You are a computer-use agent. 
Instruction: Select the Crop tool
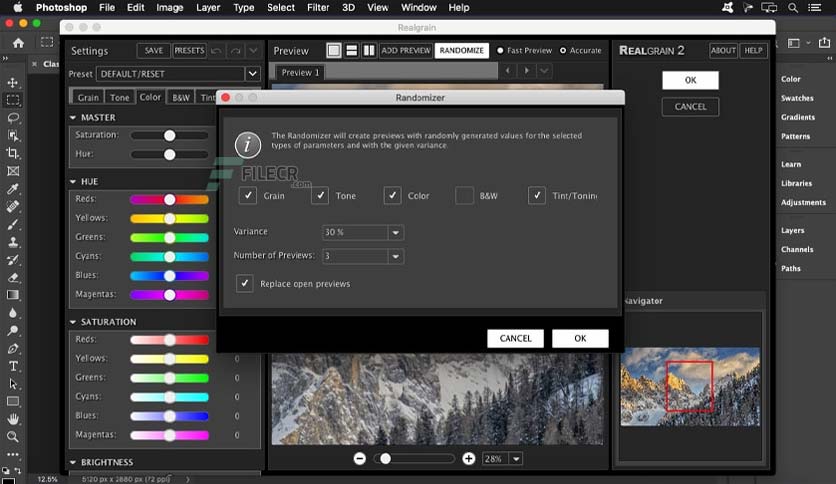(13, 154)
